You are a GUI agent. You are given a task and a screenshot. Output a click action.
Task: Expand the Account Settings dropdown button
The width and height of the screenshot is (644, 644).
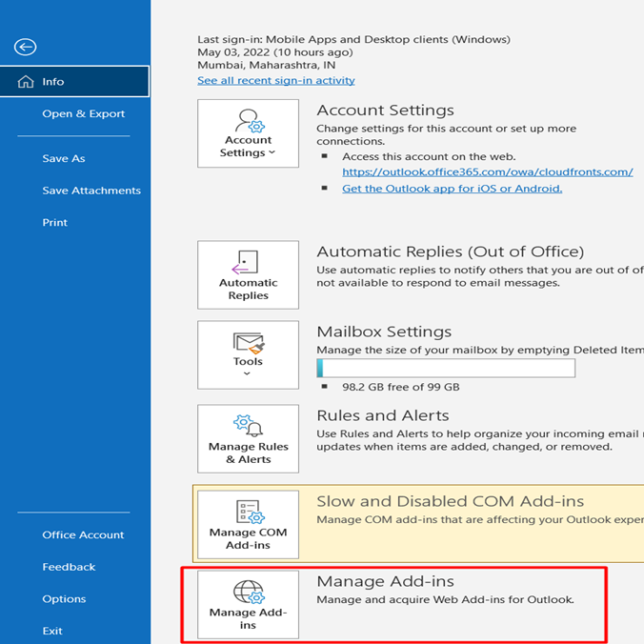click(248, 133)
